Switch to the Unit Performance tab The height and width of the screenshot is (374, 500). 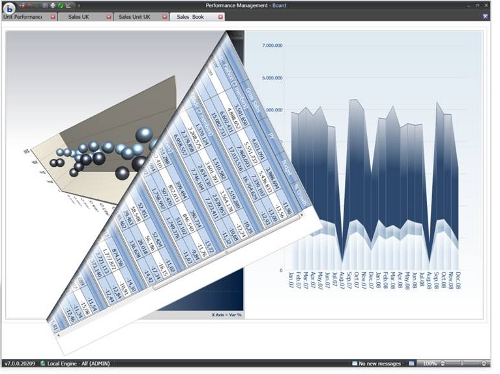coord(23,17)
